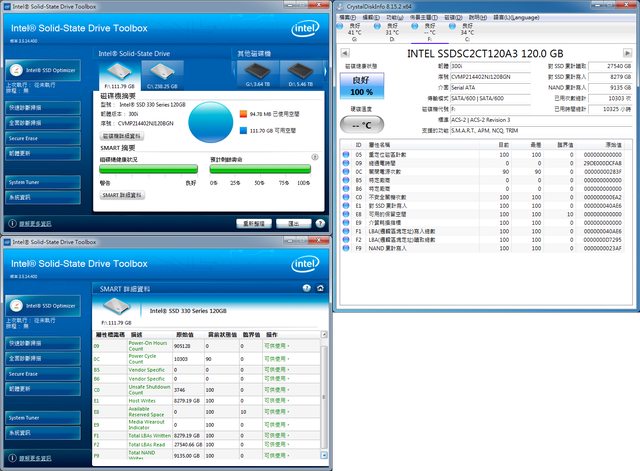Viewport: 640px width, 471px height.
Task: Click the drive health green progress bar
Action: pos(147,170)
